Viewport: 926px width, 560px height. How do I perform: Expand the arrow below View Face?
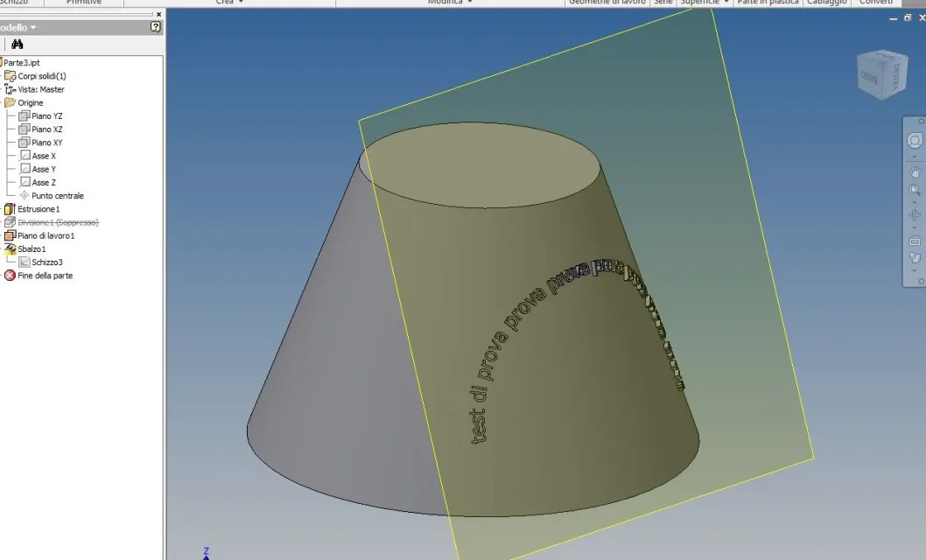[x=915, y=271]
